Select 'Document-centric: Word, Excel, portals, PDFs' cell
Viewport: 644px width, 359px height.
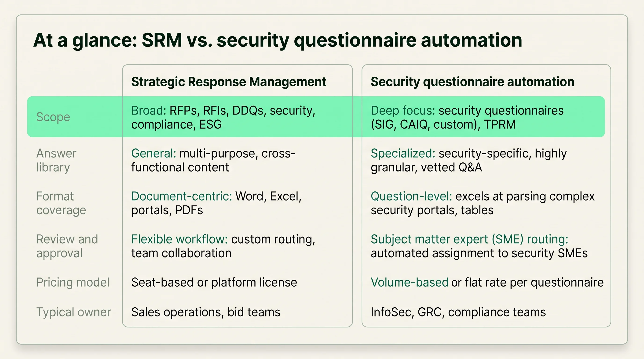click(x=216, y=203)
